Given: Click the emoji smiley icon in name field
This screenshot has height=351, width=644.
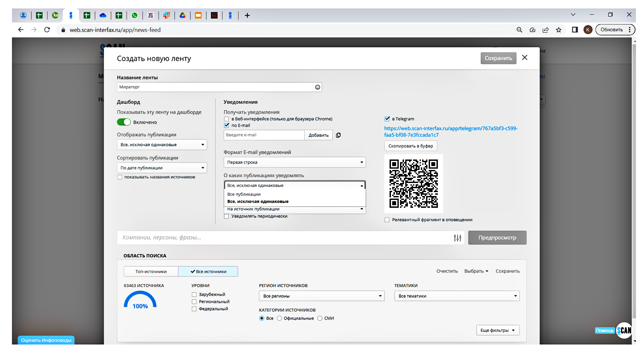Looking at the screenshot, I should (317, 87).
